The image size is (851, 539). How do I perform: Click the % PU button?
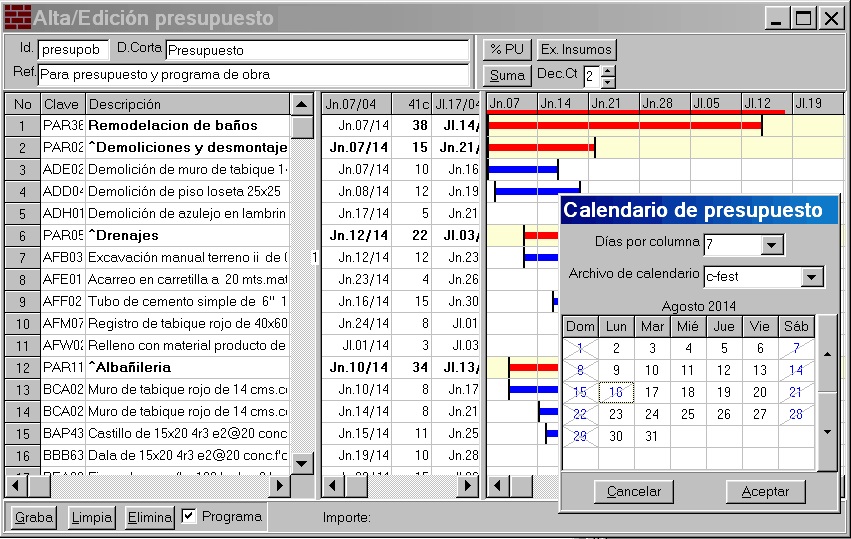pyautogui.click(x=508, y=49)
